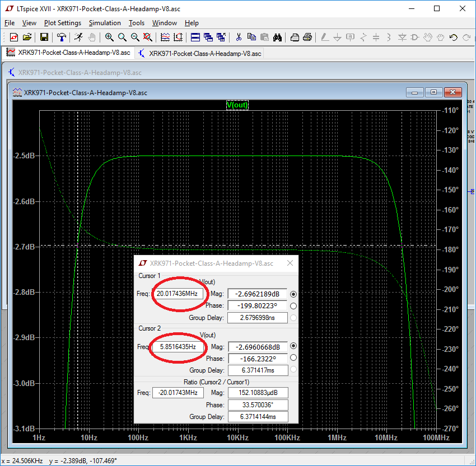476x466 pixels.
Task: Select the Label Net tool
Action: 350,37
